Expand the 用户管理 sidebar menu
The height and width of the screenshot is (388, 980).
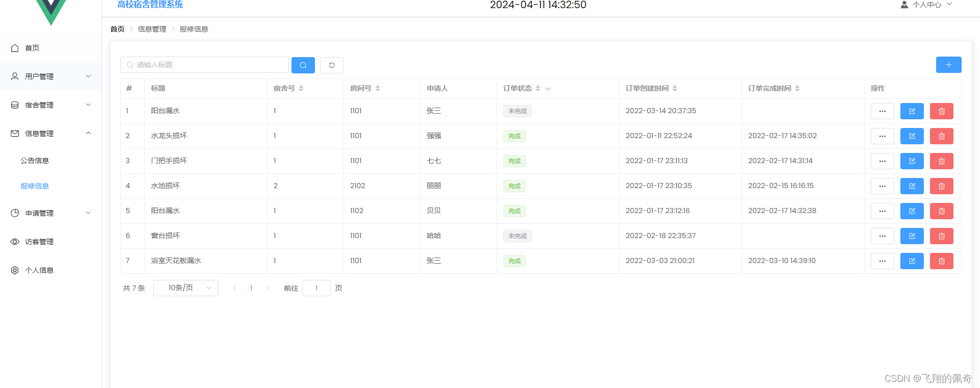tap(51, 76)
